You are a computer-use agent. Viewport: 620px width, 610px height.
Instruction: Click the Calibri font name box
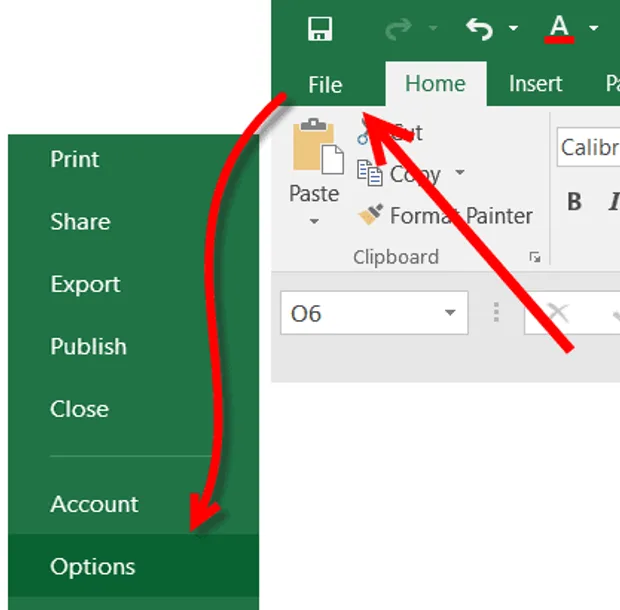pos(588,147)
